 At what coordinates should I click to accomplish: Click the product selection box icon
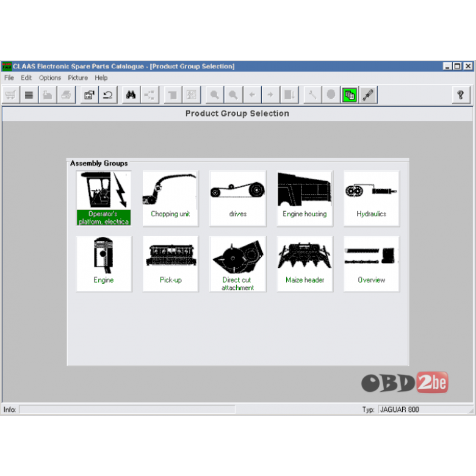coord(89,95)
